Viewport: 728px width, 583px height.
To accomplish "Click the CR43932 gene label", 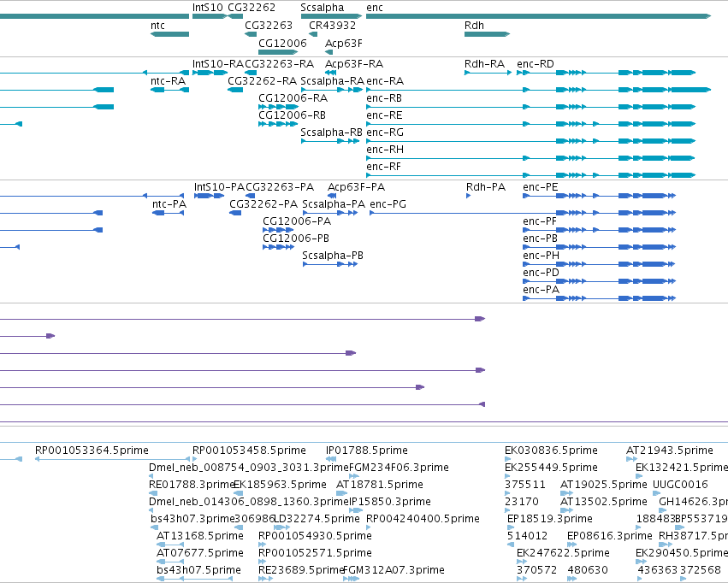I will pos(333,26).
